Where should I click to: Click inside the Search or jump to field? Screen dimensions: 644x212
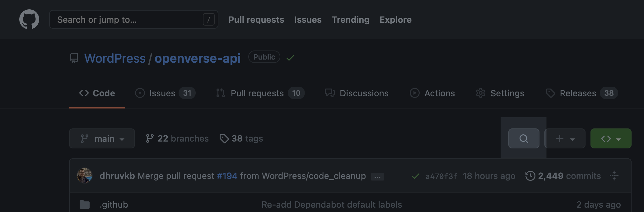click(x=124, y=19)
